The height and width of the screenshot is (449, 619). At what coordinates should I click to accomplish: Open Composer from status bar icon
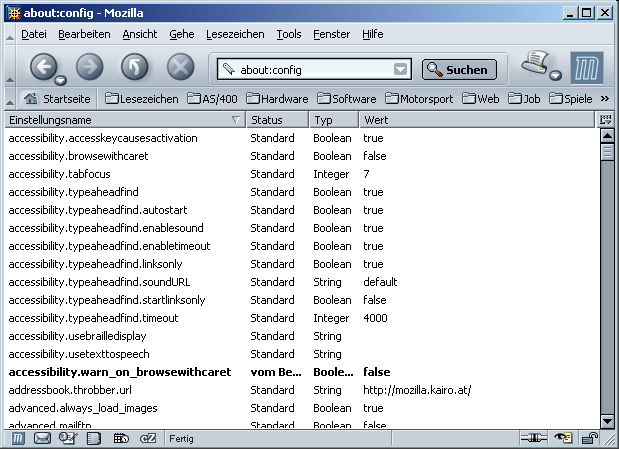click(68, 438)
